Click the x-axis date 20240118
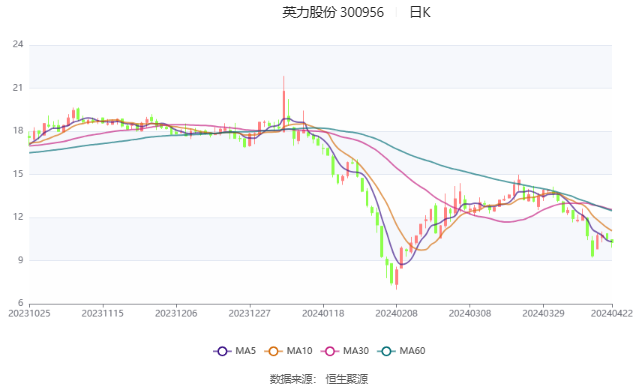This screenshot has width=637, height=387. click(x=323, y=313)
